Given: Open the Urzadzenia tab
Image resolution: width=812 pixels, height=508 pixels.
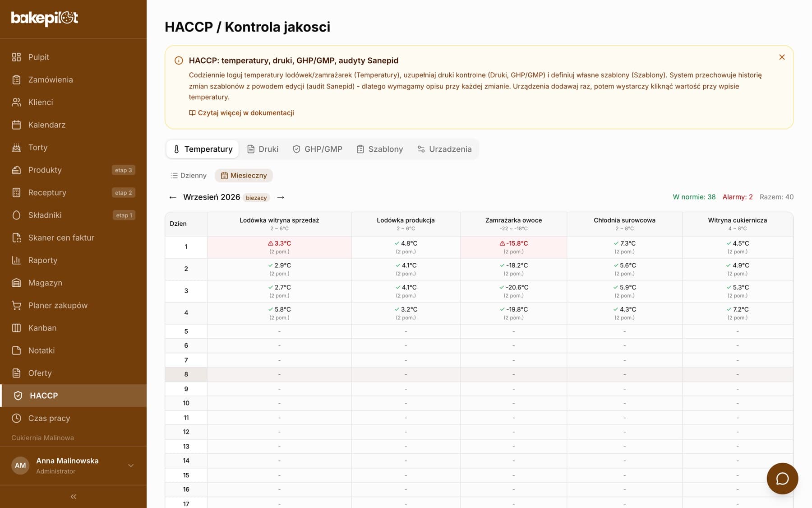Looking at the screenshot, I should click(x=444, y=149).
